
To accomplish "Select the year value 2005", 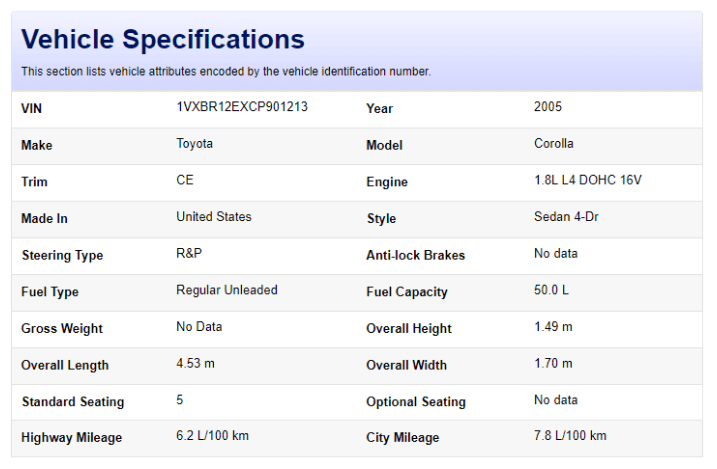I will [x=548, y=107].
